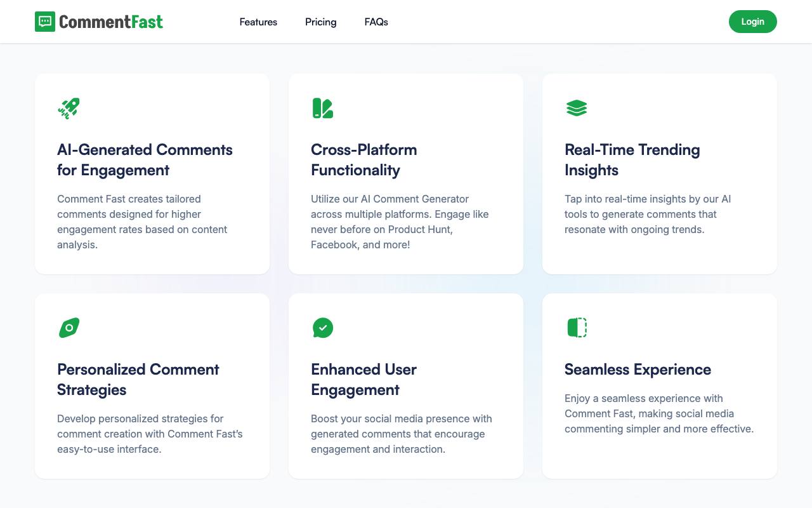
Task: Click the Product Hunt description in Cross-Platform card
Action: 400,222
